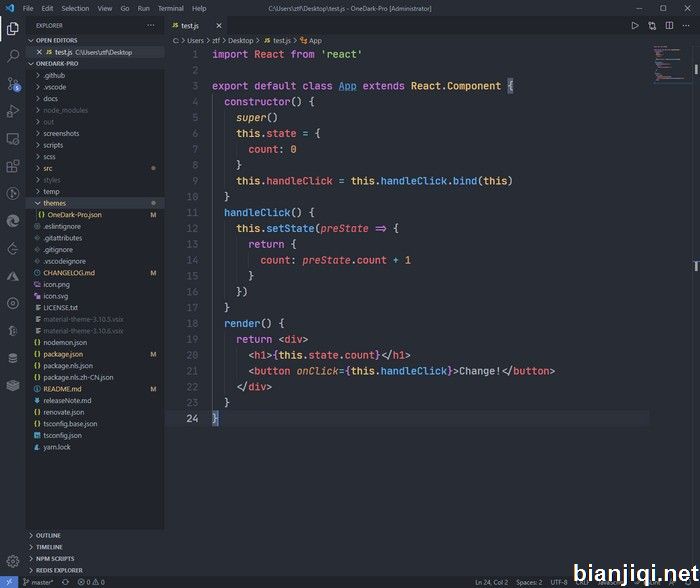Open the Search view in activity bar
Viewport: 700px width, 588px height.
pyautogui.click(x=12, y=56)
